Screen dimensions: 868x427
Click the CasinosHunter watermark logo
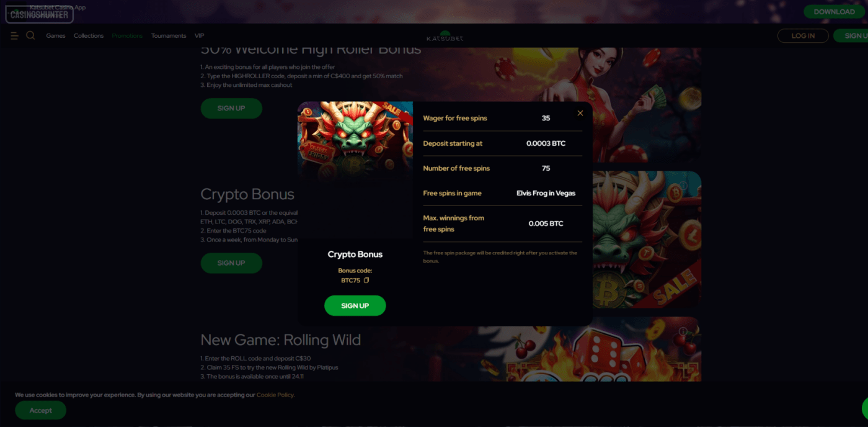coord(40,14)
